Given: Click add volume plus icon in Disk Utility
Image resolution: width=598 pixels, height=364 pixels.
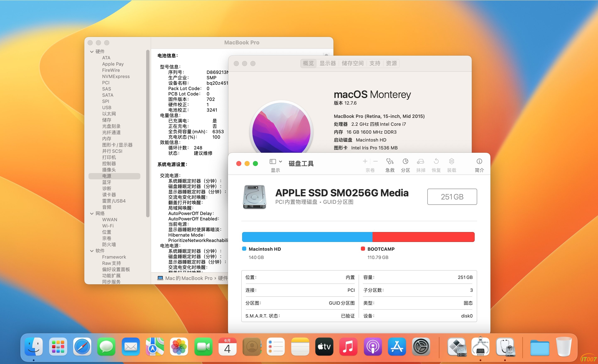Looking at the screenshot, I should (x=365, y=161).
